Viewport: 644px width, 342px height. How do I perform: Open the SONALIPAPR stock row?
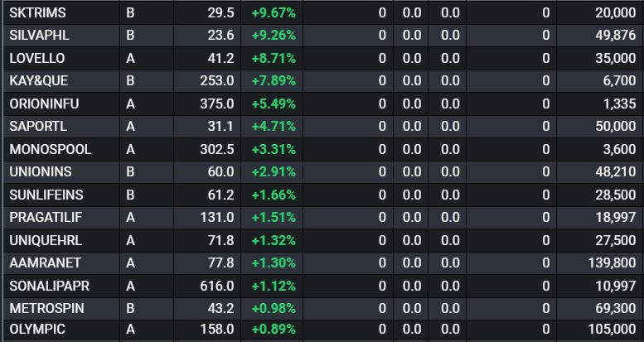click(x=50, y=285)
